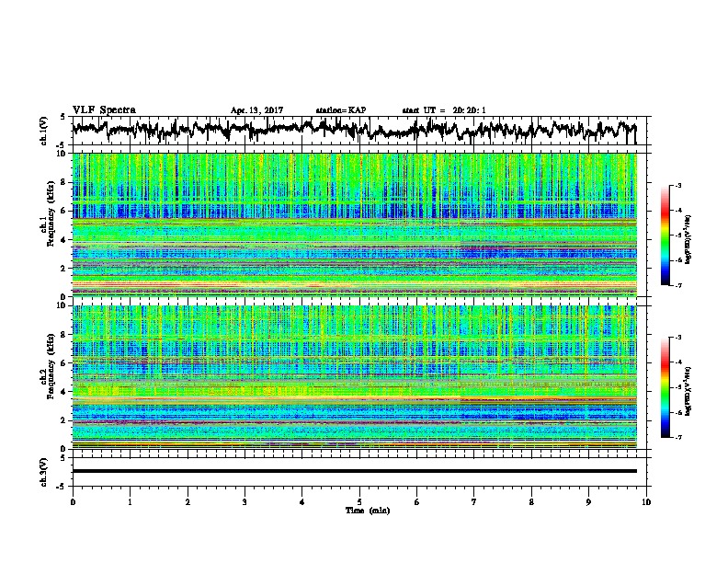Select the "start UT = 20:20:1" text
The width and height of the screenshot is (728, 563).
tap(444, 110)
